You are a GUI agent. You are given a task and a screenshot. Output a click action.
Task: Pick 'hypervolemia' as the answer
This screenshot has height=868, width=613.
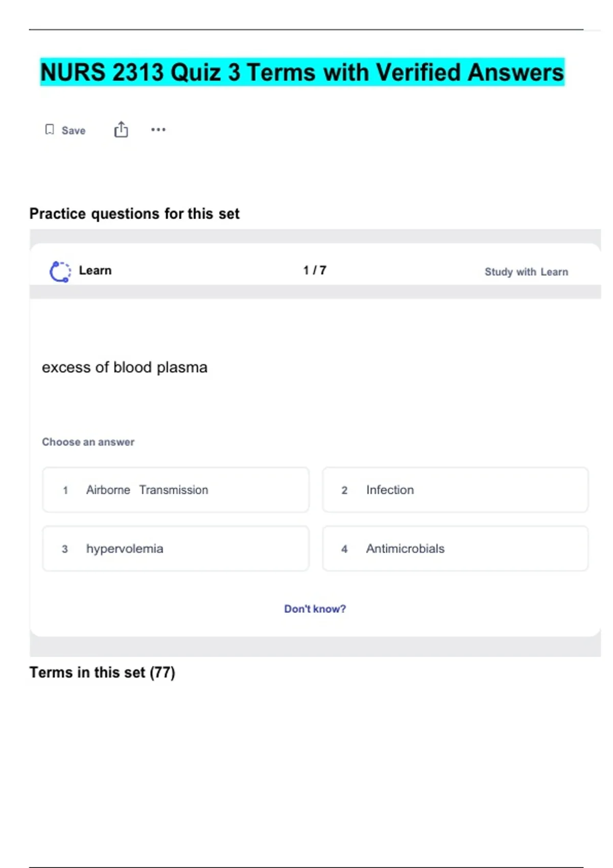coord(176,549)
